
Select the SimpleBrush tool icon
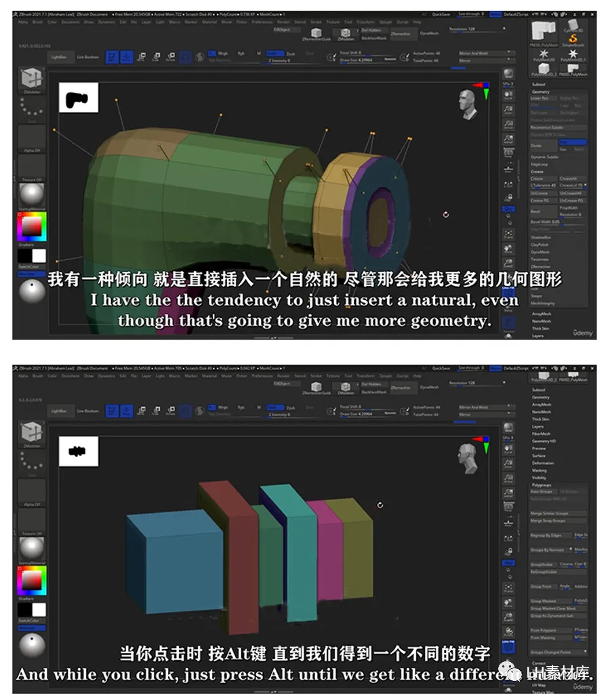(573, 39)
